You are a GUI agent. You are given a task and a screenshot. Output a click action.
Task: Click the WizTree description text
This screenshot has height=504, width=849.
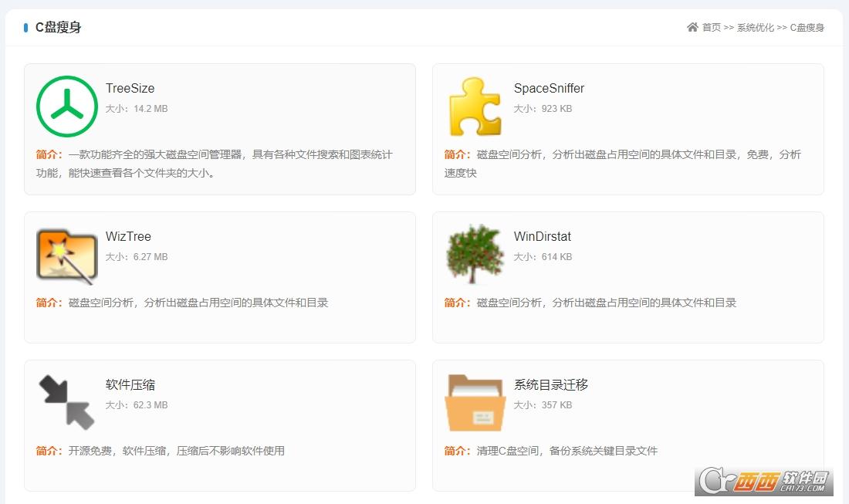pyautogui.click(x=182, y=303)
